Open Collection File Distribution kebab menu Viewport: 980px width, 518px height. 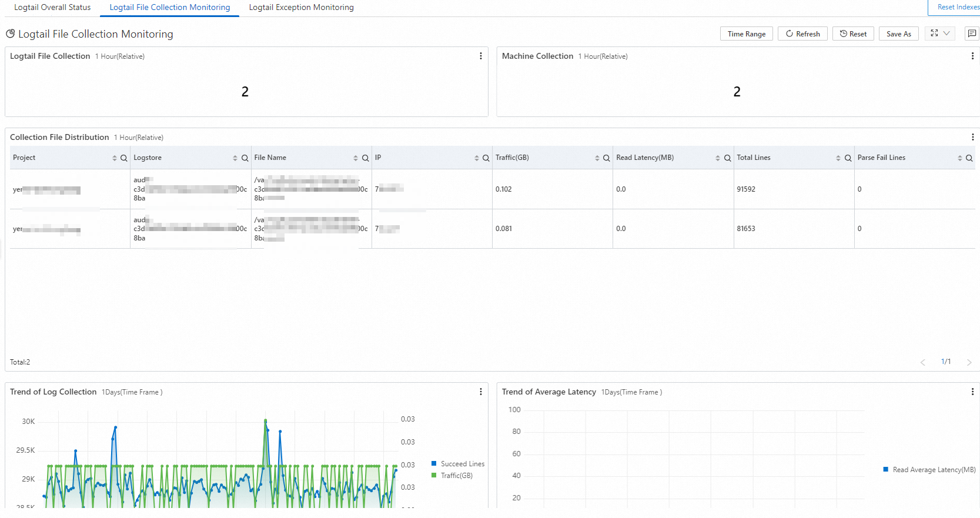[x=972, y=137]
